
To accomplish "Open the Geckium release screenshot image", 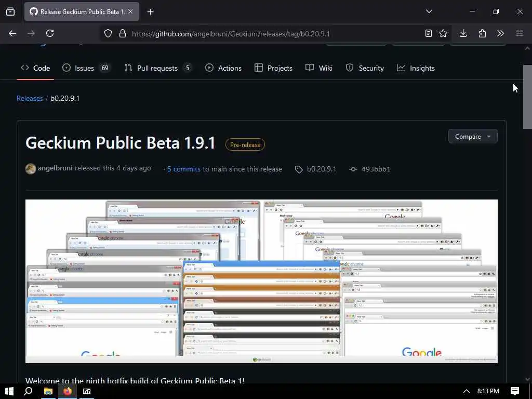I will point(262,281).
